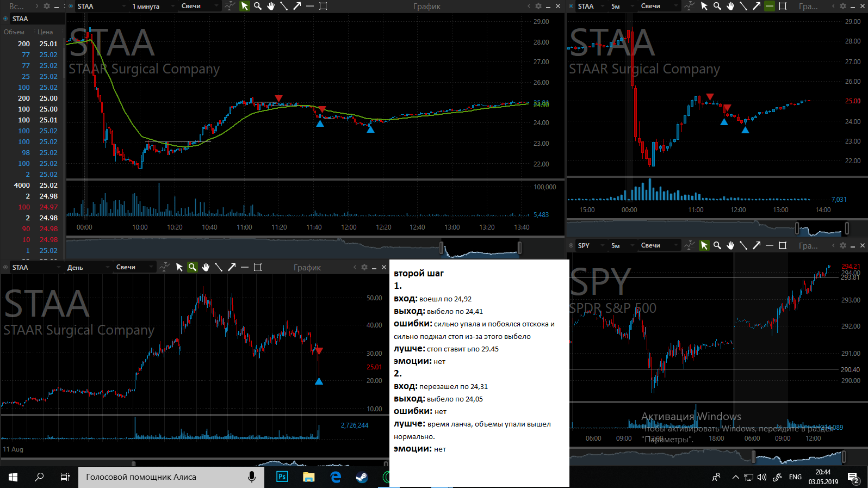This screenshot has height=488, width=868.
Task: Select zoom magnifier in SPY chart
Action: 717,245
